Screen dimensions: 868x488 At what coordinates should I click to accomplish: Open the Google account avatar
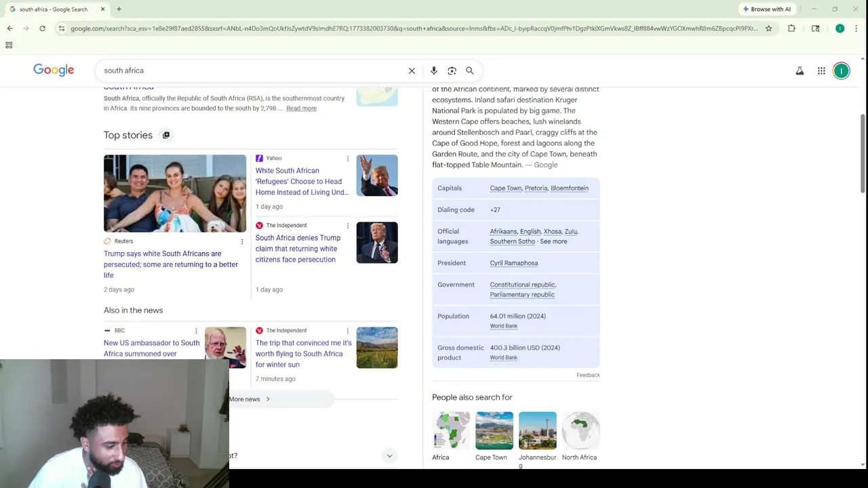tap(842, 70)
